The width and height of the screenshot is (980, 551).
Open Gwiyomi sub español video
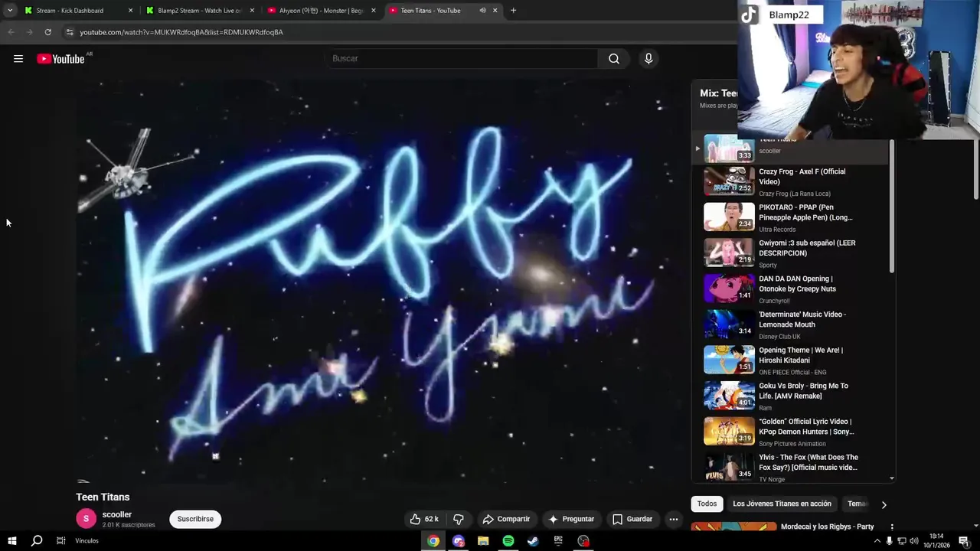click(790, 253)
